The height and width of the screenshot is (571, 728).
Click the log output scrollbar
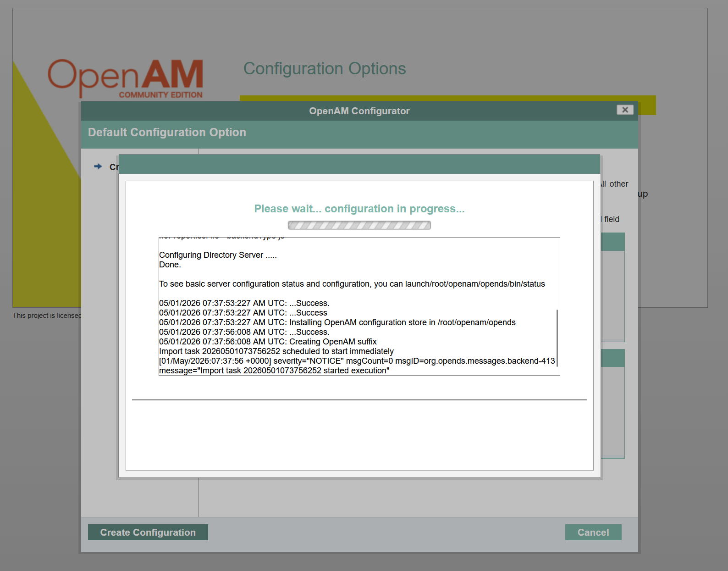tap(557, 338)
